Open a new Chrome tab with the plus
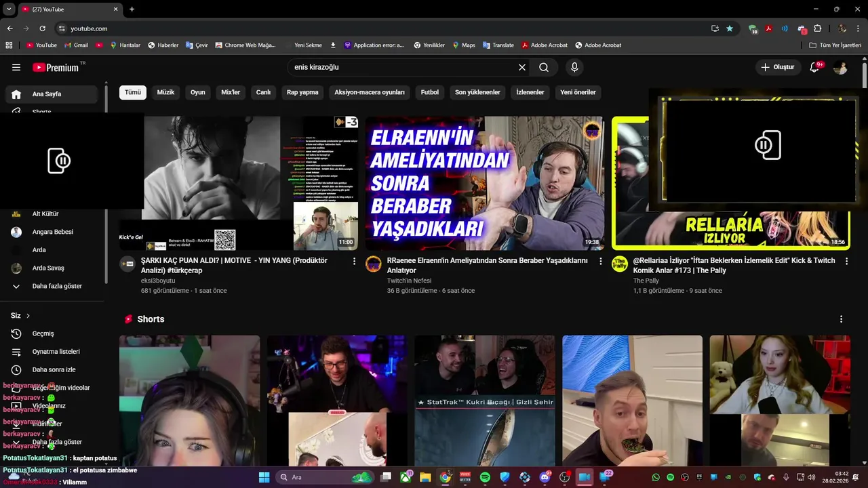The height and width of the screenshot is (488, 868). point(132,9)
